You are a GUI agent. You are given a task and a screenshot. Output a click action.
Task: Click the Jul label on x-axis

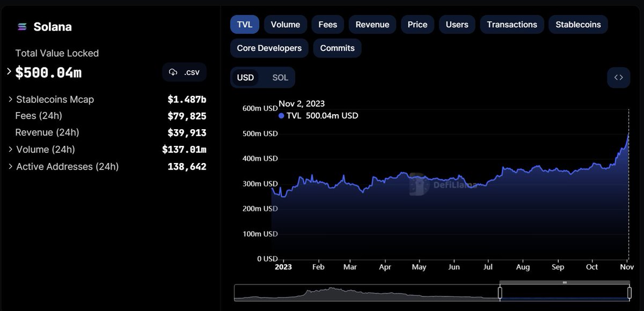489,267
